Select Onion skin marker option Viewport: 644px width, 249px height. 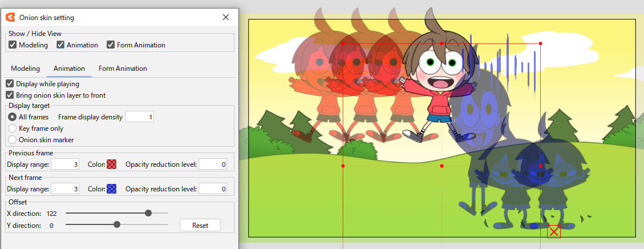click(13, 140)
